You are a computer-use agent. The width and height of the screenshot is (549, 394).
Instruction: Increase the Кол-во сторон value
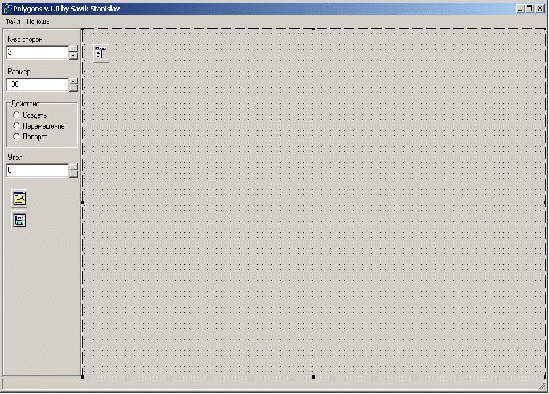73,49
